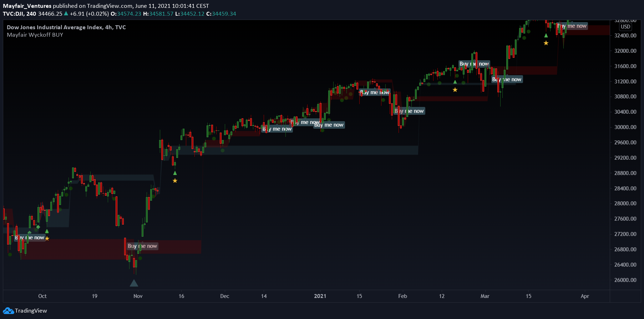This screenshot has width=644, height=319.
Task: Click the high value 34581.57
Action: (161, 14)
